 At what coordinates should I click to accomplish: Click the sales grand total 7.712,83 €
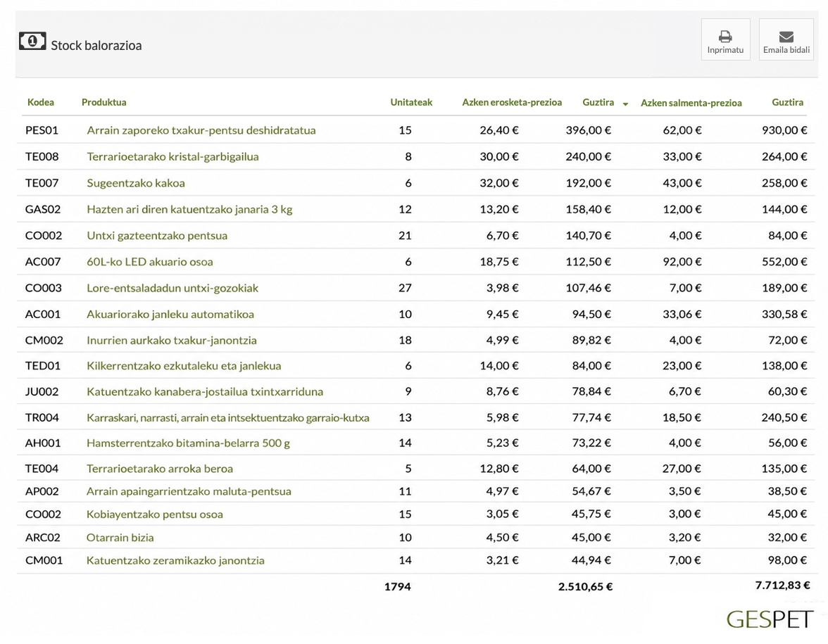(x=783, y=585)
